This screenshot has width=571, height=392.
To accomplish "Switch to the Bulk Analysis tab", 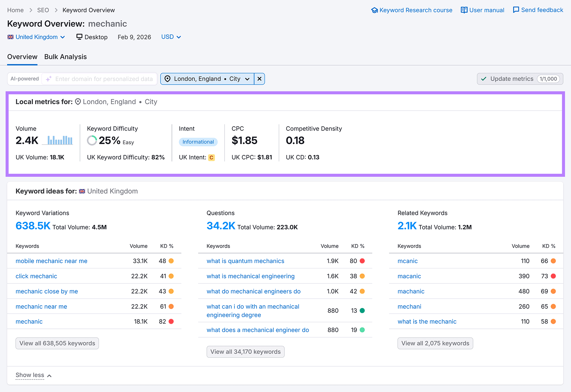I will point(65,56).
